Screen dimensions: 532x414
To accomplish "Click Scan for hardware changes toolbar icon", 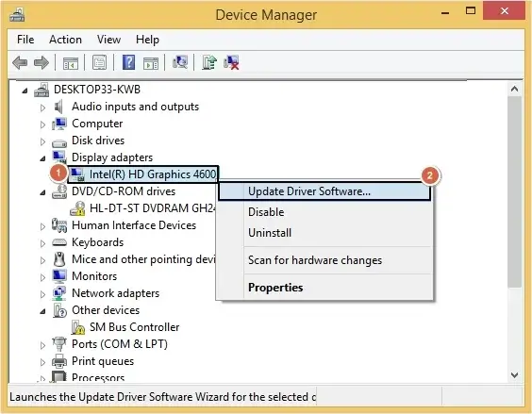I will (x=180, y=62).
